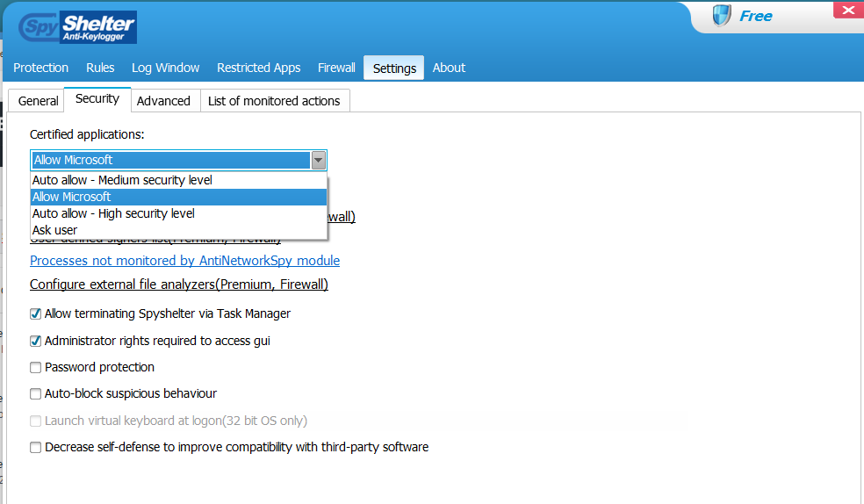This screenshot has height=504, width=864.
Task: Open the About menu tab
Action: [449, 68]
